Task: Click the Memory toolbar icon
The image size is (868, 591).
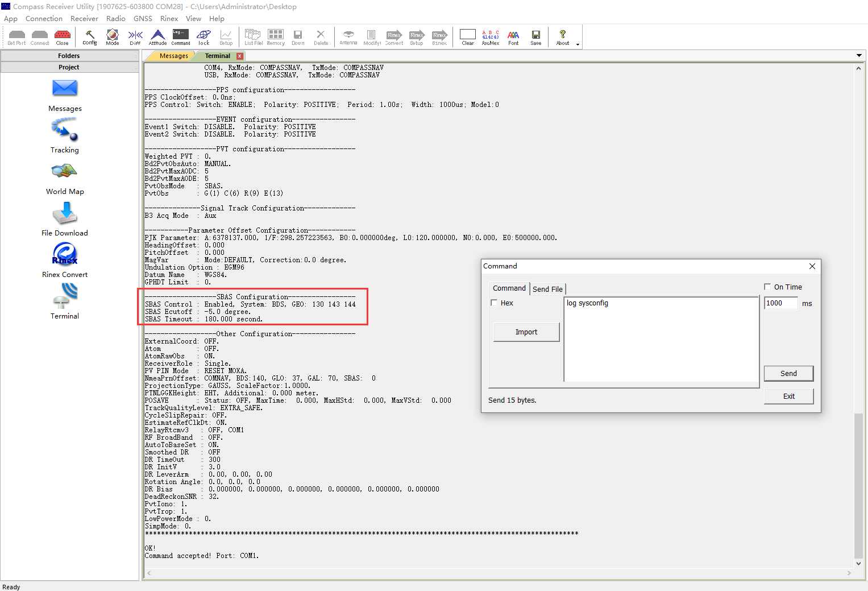Action: click(276, 38)
